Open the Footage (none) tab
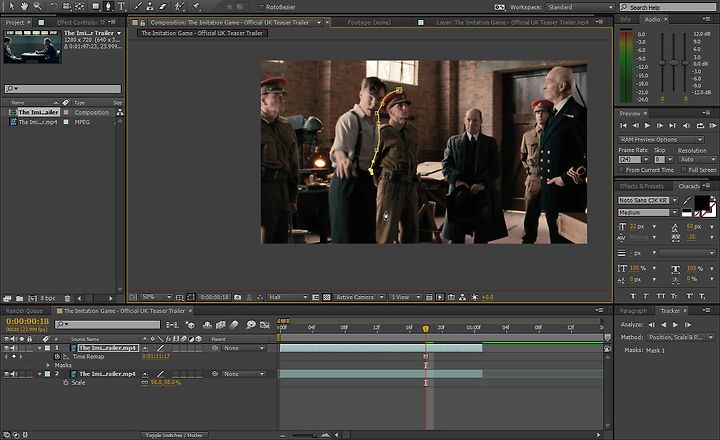Image resolution: width=720 pixels, height=440 pixels. (x=369, y=22)
